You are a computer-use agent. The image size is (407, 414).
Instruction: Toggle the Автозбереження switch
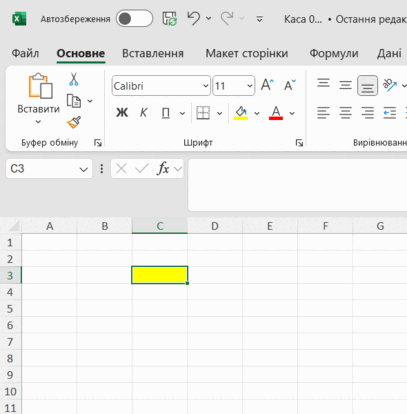point(134,19)
